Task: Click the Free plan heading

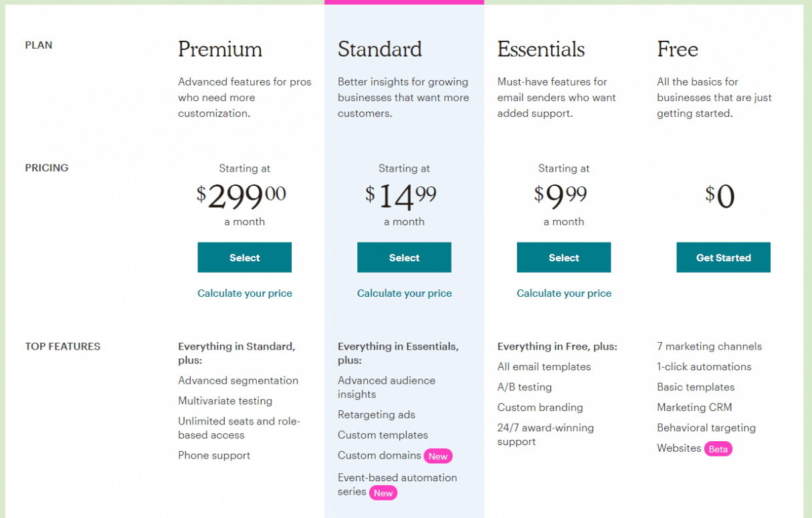Action: coord(678,49)
